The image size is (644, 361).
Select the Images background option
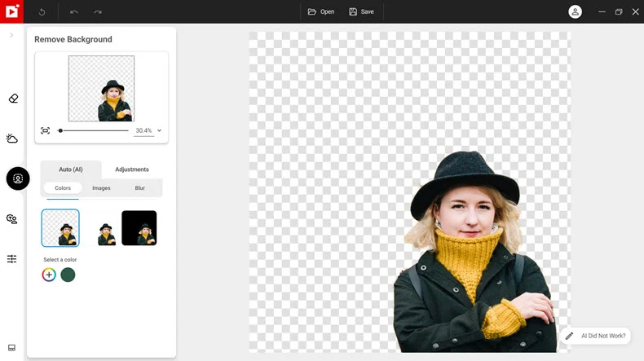pos(101,188)
